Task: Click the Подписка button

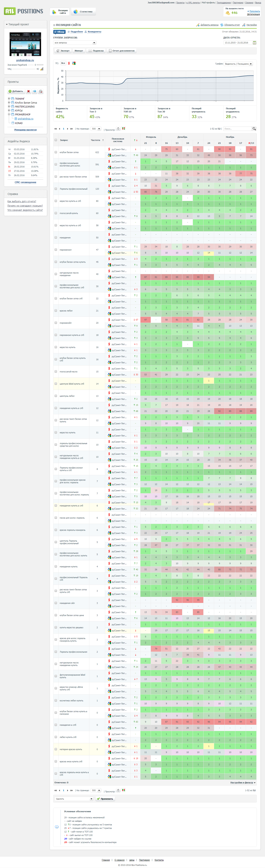Action: pyautogui.click(x=96, y=51)
